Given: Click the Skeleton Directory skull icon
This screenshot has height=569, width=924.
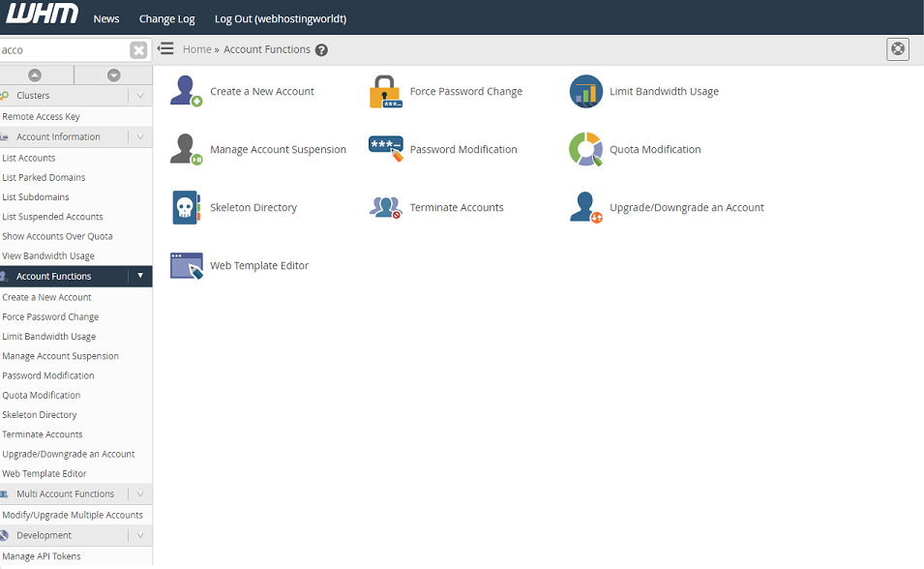Looking at the screenshot, I should pyautogui.click(x=186, y=207).
